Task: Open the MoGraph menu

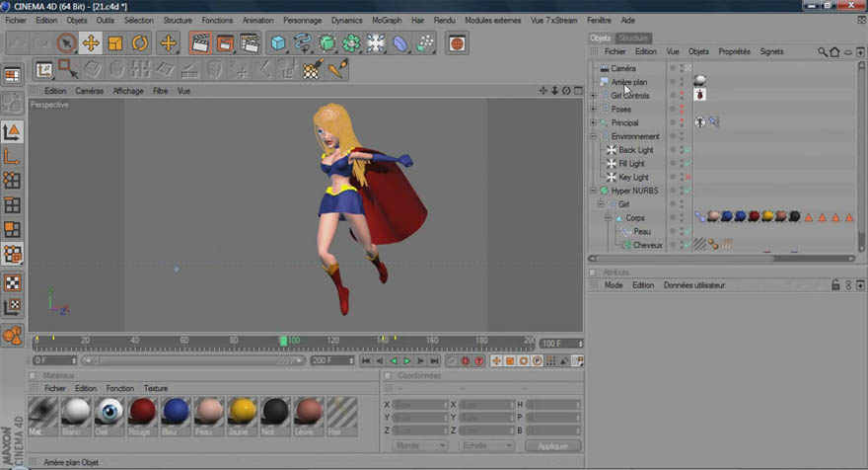Action: [x=387, y=20]
